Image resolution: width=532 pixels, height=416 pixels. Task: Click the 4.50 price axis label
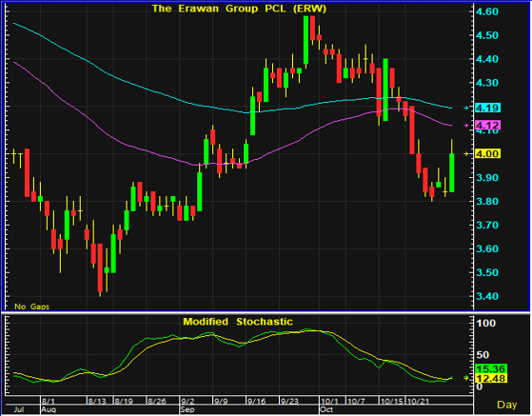[487, 35]
